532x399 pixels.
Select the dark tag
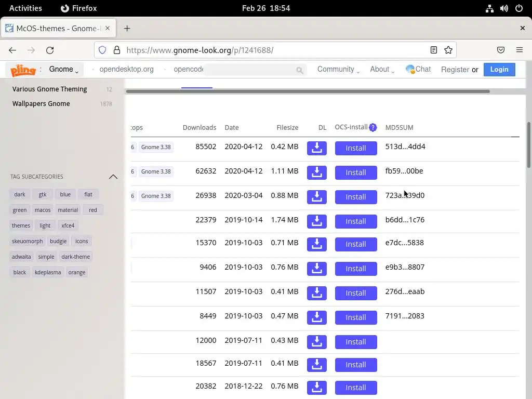[20, 194]
